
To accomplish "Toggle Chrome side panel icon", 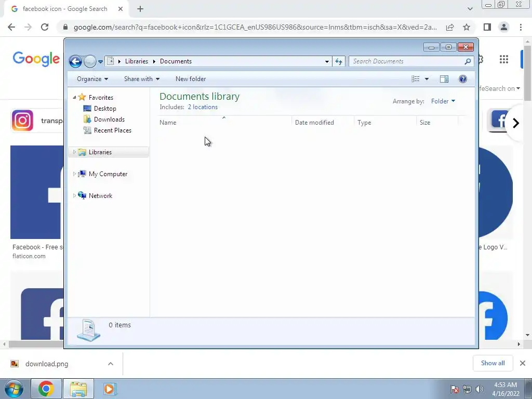I will [487, 27].
